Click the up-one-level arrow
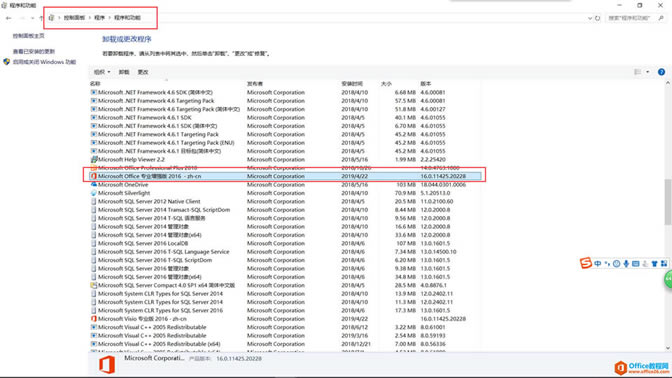 point(41,18)
